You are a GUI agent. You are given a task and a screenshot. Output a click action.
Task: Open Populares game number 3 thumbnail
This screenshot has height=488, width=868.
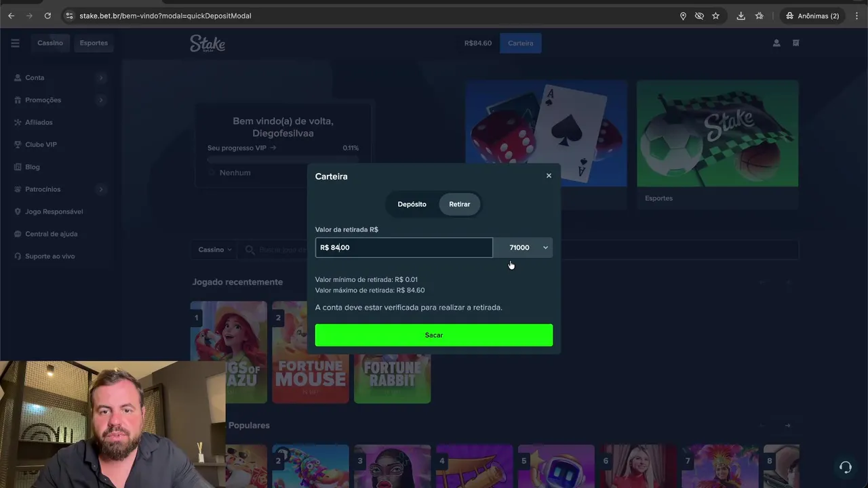[x=392, y=466]
